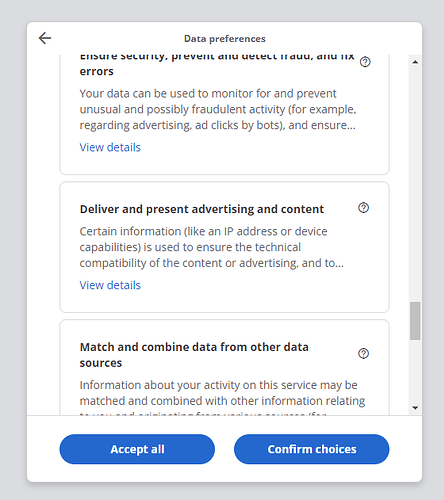444x500 pixels.
Task: Click the Accept all button
Action: (137, 449)
